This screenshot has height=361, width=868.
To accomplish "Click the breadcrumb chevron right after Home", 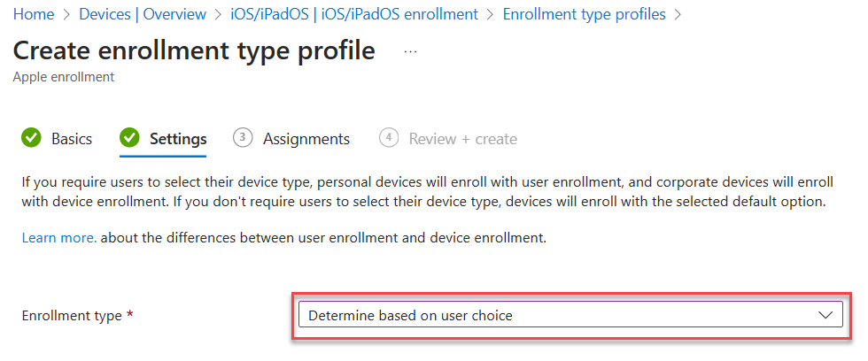I will pos(66,14).
